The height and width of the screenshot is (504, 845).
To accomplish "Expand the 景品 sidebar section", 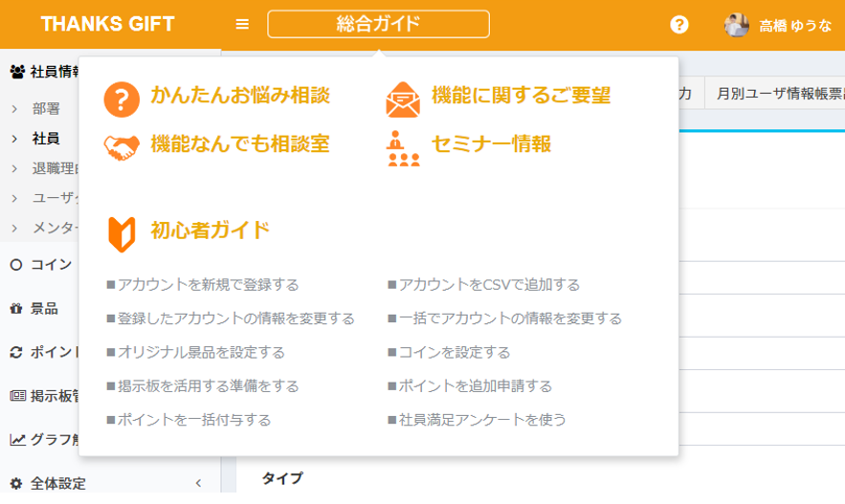I will pos(43,308).
